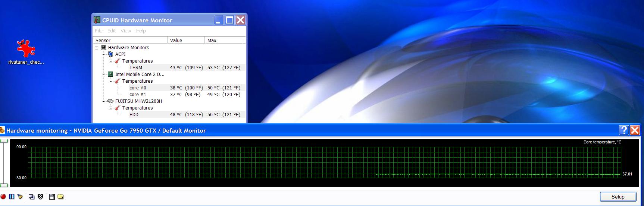Select the ACPI tree label

[120, 54]
